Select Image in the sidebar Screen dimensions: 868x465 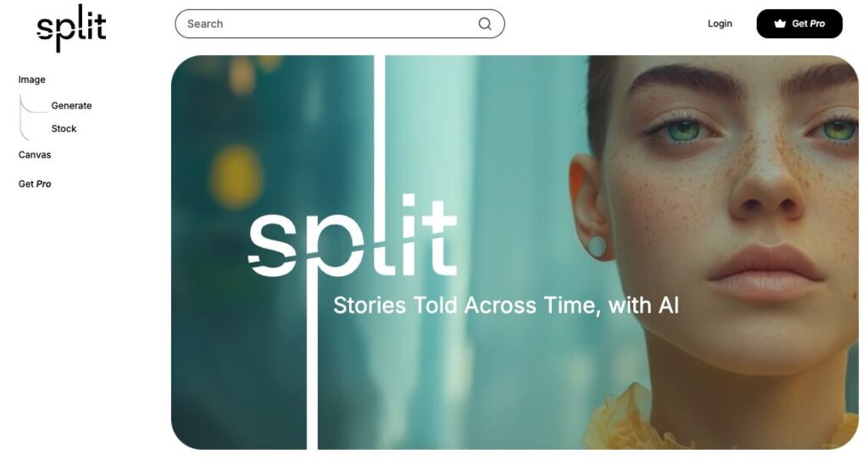31,80
